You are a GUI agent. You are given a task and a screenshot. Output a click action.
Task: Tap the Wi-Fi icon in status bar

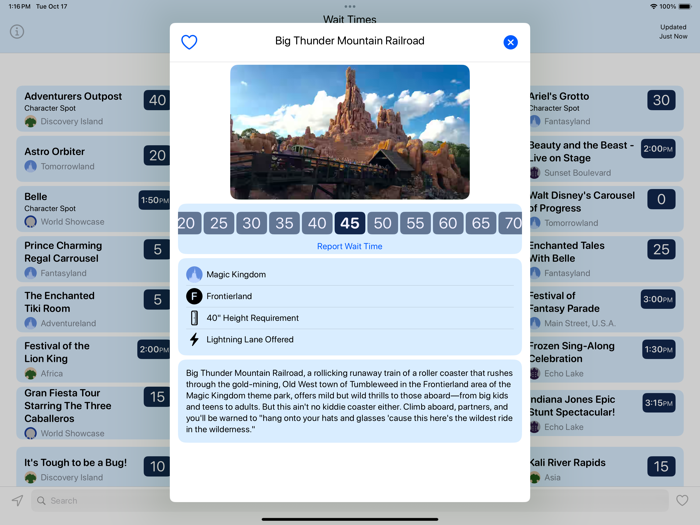point(654,7)
